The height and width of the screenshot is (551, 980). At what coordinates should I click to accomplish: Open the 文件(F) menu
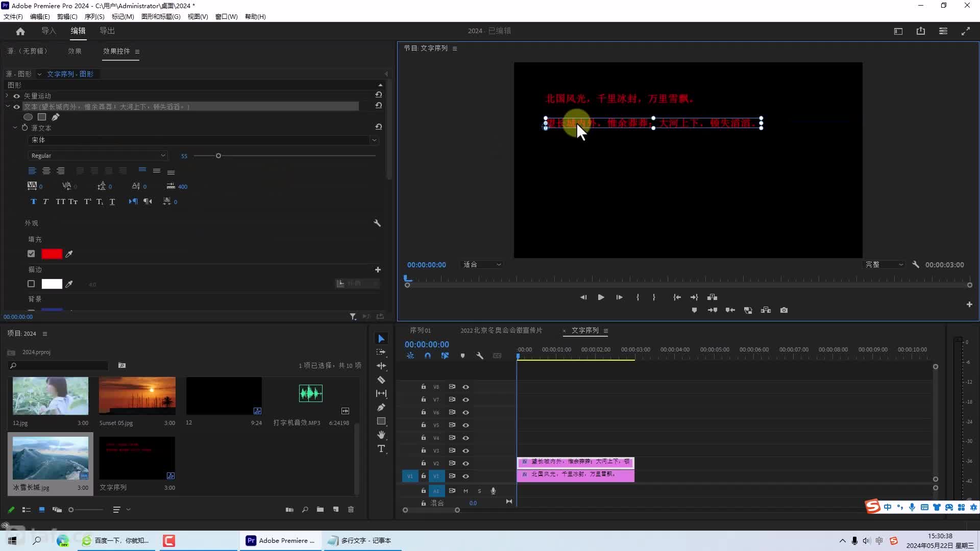click(x=13, y=16)
